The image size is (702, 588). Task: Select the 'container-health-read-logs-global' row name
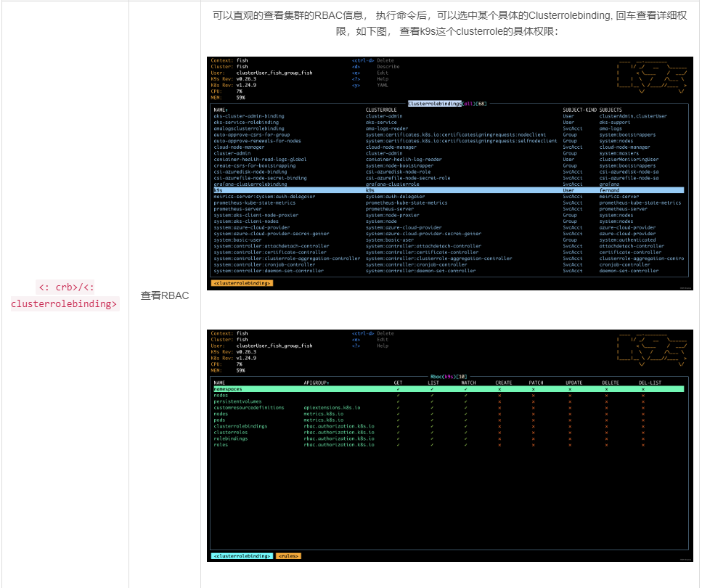260,160
